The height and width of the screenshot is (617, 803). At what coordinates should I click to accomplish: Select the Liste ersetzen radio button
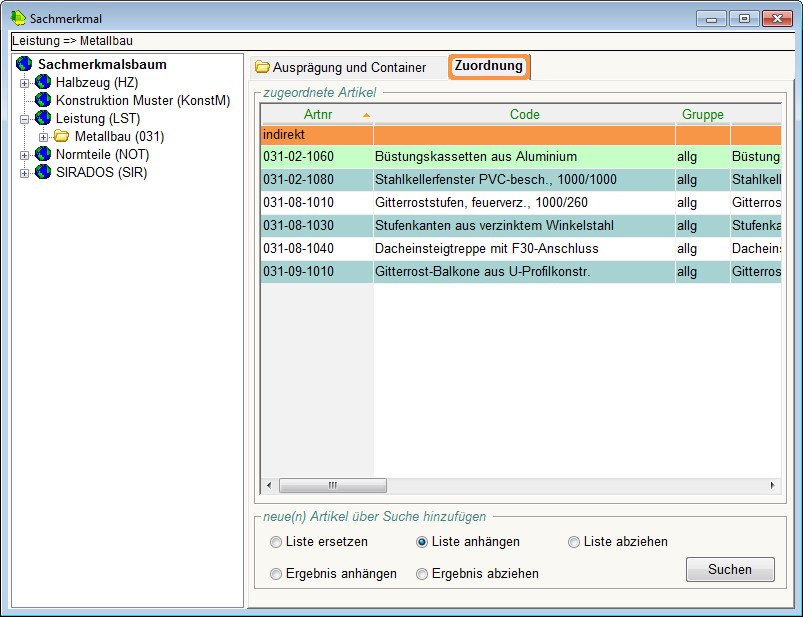[276, 542]
